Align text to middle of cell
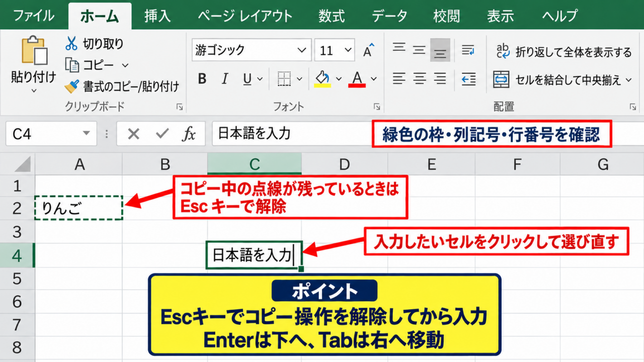The height and width of the screenshot is (362, 644). [x=420, y=50]
